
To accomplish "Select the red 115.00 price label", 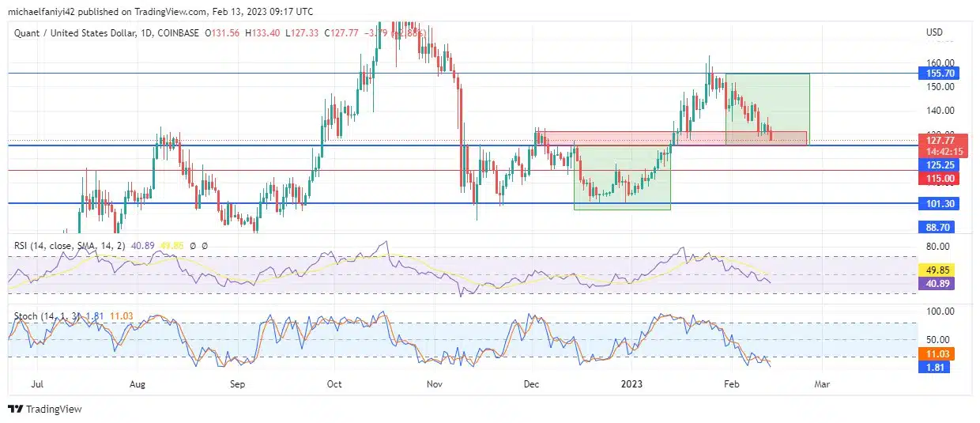I will 937,179.
